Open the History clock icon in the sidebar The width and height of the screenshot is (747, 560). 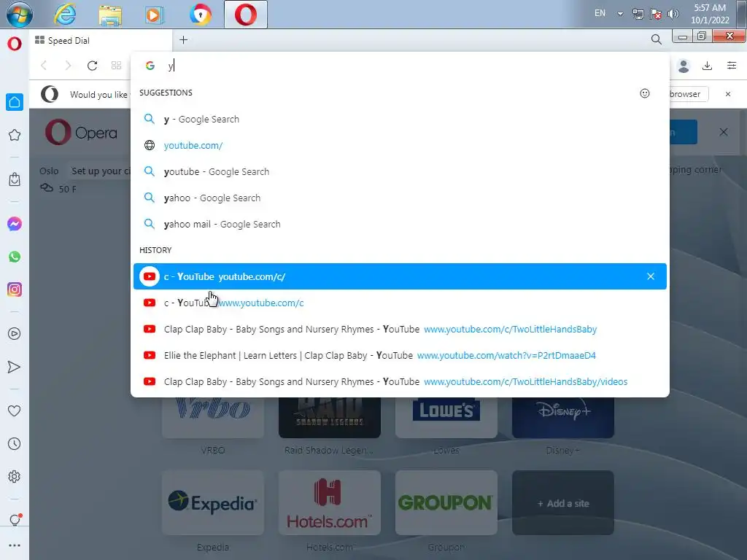15,444
